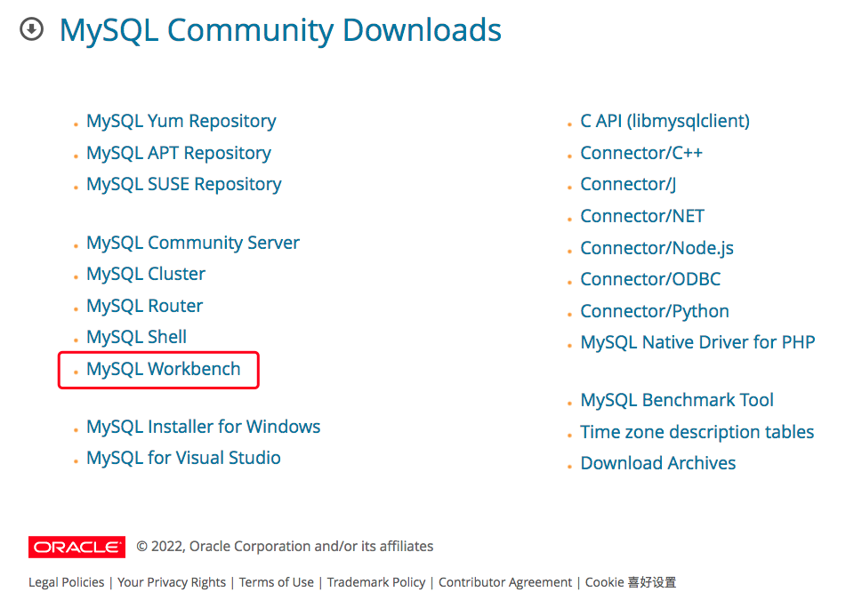The width and height of the screenshot is (862, 616).
Task: Open the Connector/Node.js link
Action: click(657, 248)
